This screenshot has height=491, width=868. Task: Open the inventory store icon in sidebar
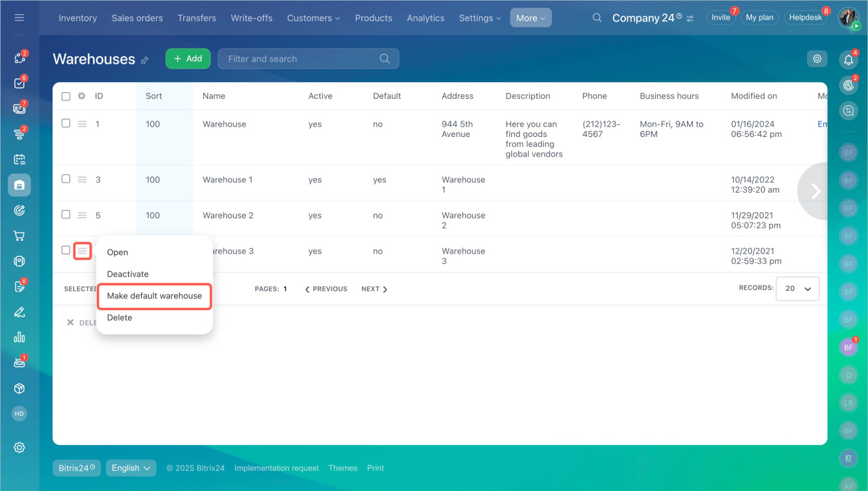click(x=19, y=184)
